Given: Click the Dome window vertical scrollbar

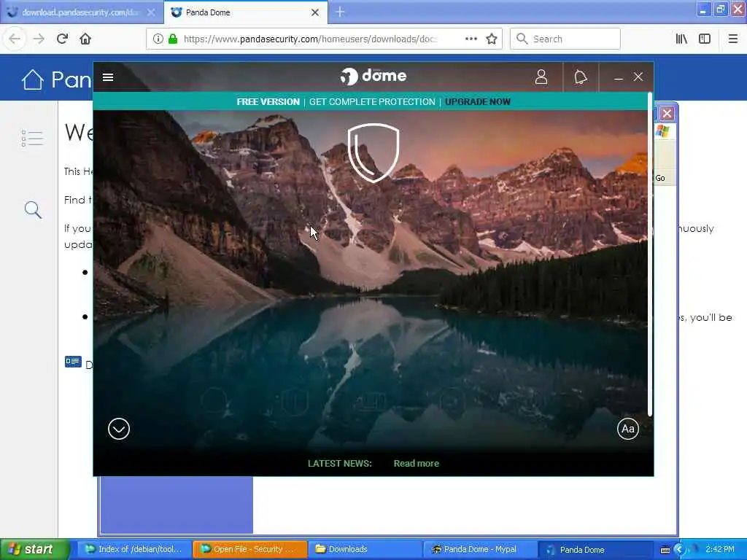Looking at the screenshot, I should pyautogui.click(x=650, y=254).
